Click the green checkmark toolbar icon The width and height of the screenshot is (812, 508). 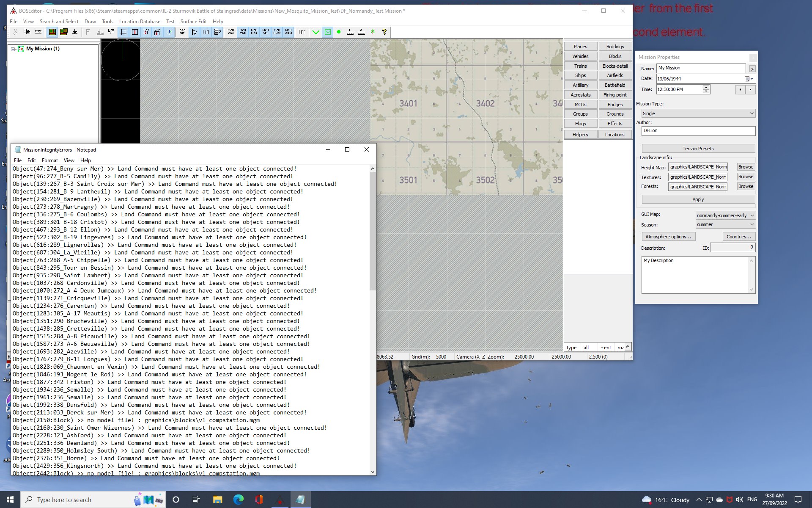pyautogui.click(x=315, y=32)
